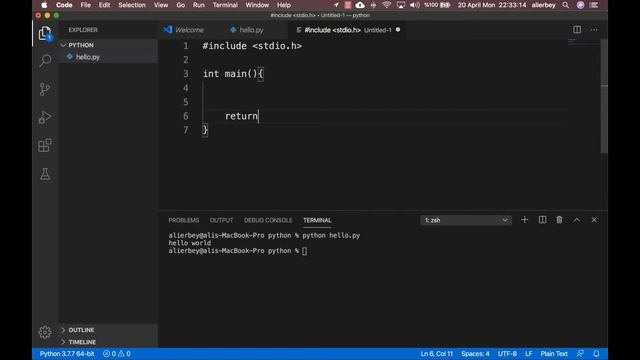Open the Window menu
Image resolution: width=640 pixels, height=360 pixels.
click(257, 5)
